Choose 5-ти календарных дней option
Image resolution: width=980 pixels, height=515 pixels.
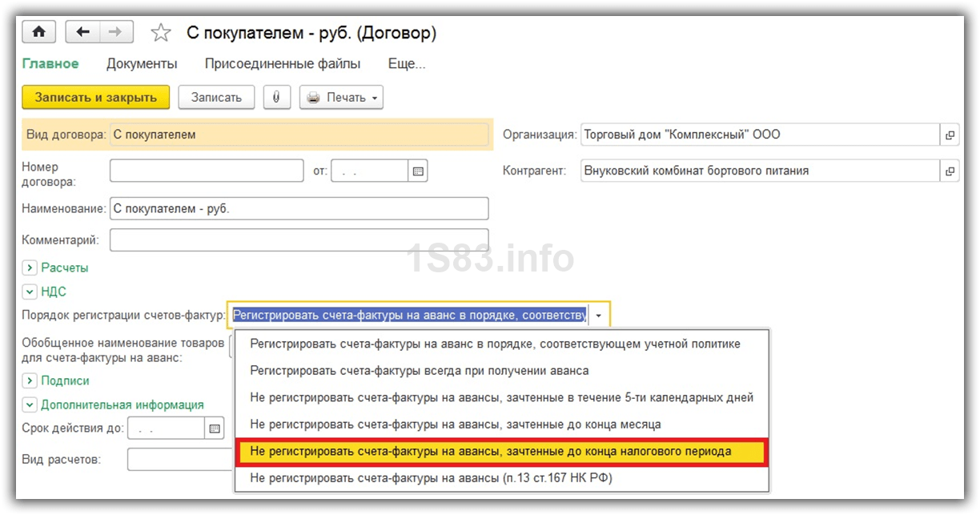pos(502,397)
